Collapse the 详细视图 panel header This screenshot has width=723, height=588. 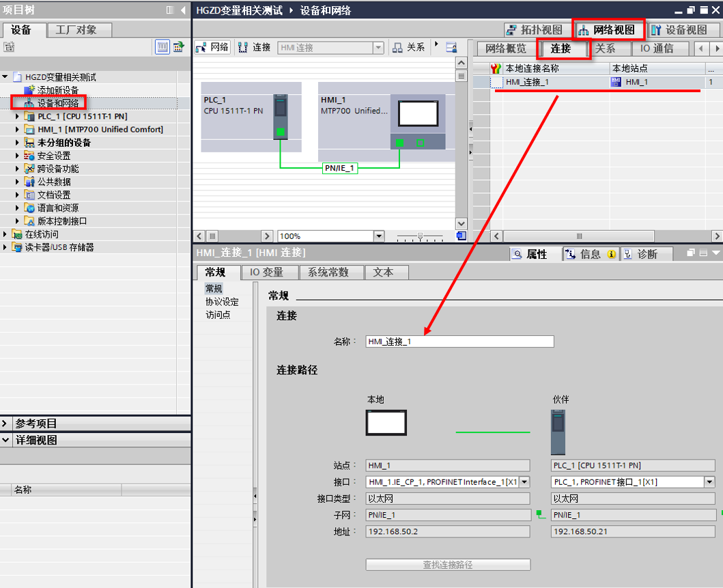(x=6, y=440)
